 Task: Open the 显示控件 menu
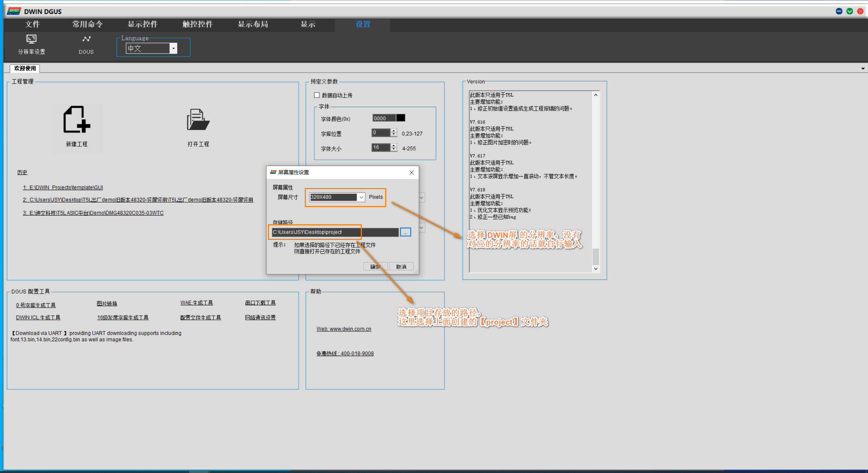click(143, 24)
